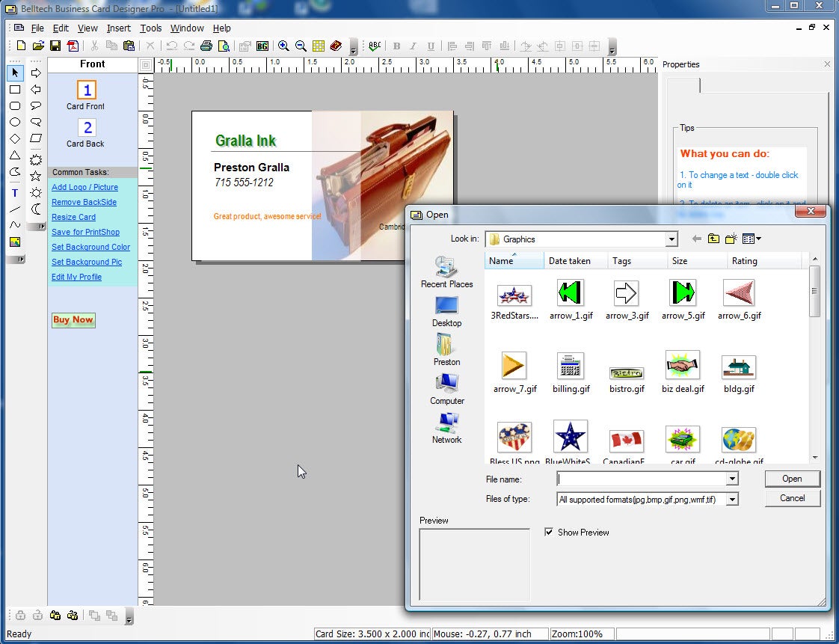
Task: Click the Export to PDF icon
Action: 73,46
